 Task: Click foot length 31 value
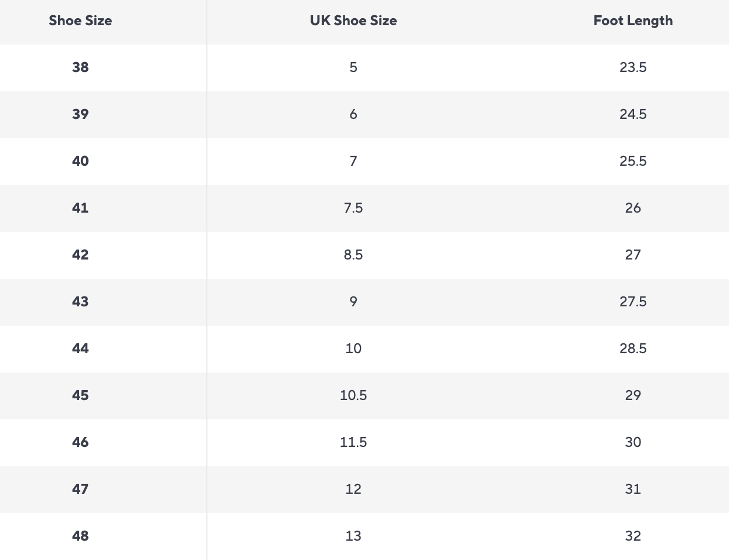pyautogui.click(x=633, y=489)
